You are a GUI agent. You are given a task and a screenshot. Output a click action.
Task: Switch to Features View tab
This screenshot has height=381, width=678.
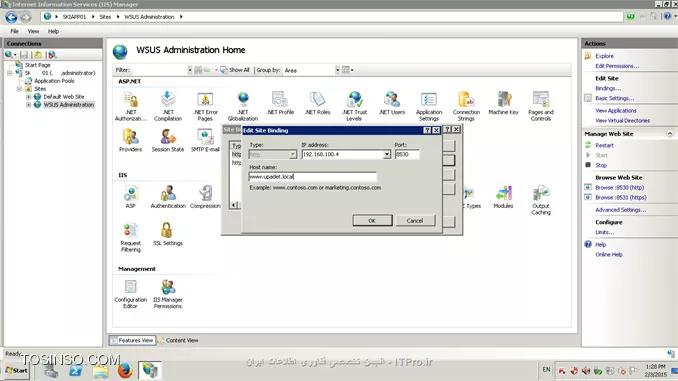pos(132,340)
